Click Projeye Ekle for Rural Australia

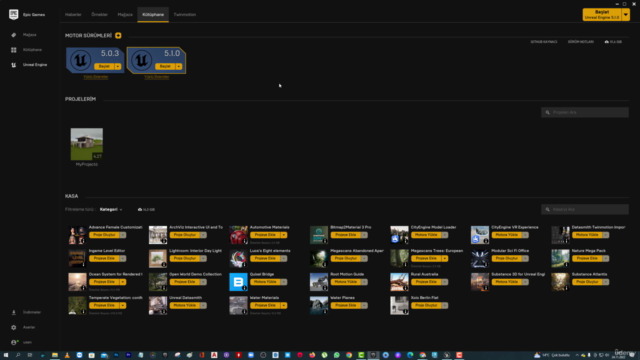pos(426,282)
